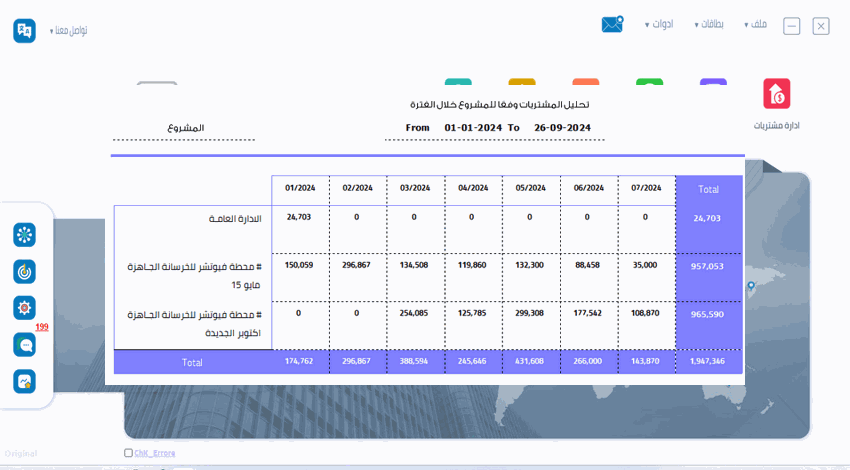
Task: Click the snowflake-style sidebar icon
Action: (24, 235)
